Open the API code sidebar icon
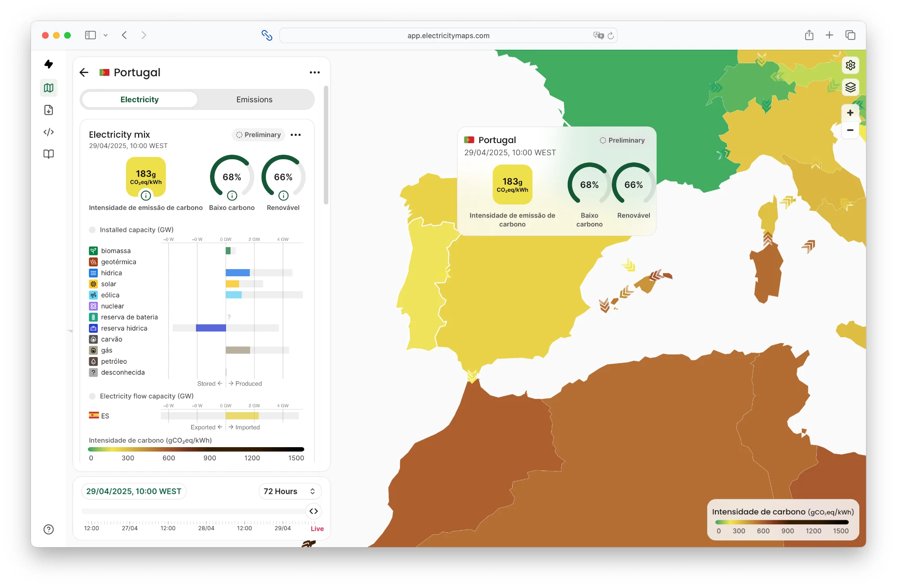The image size is (897, 588). click(48, 132)
